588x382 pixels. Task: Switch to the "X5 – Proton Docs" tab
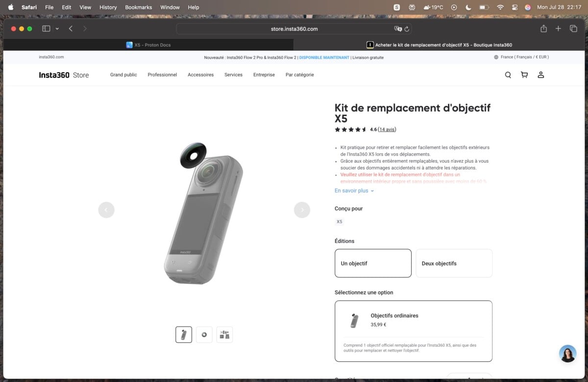pos(148,45)
